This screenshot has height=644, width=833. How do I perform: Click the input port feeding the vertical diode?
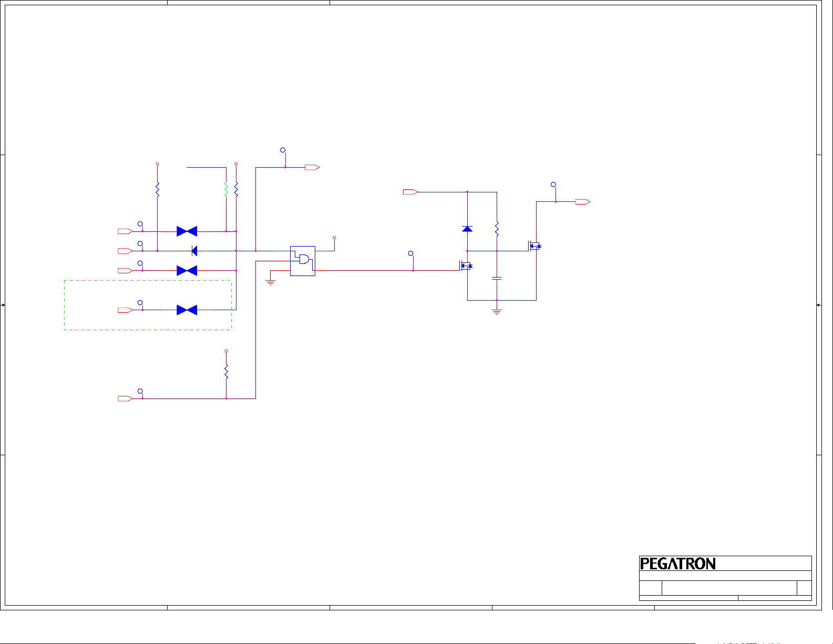click(410, 192)
